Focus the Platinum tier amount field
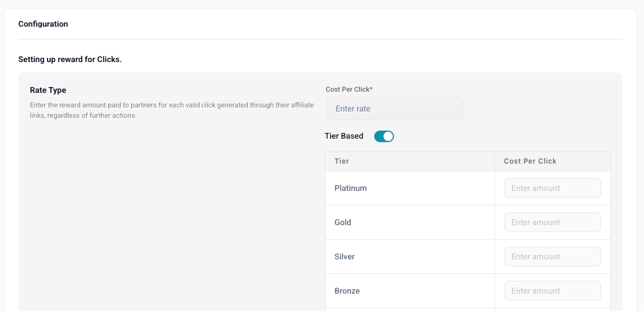 [552, 188]
